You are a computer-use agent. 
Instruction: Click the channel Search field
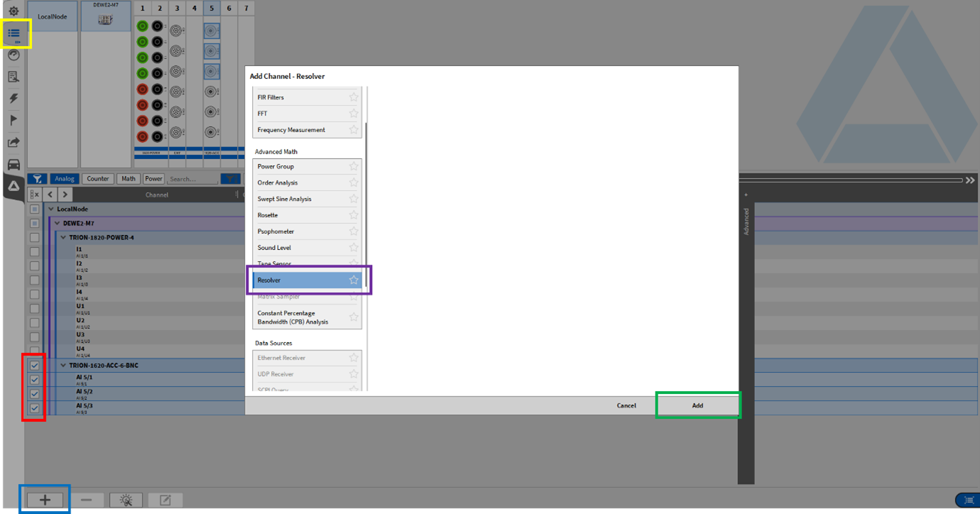point(192,179)
